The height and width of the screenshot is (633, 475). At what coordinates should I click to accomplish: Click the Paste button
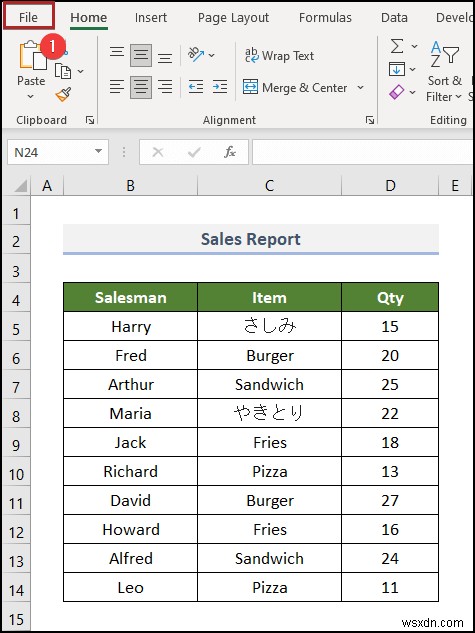tap(31, 70)
